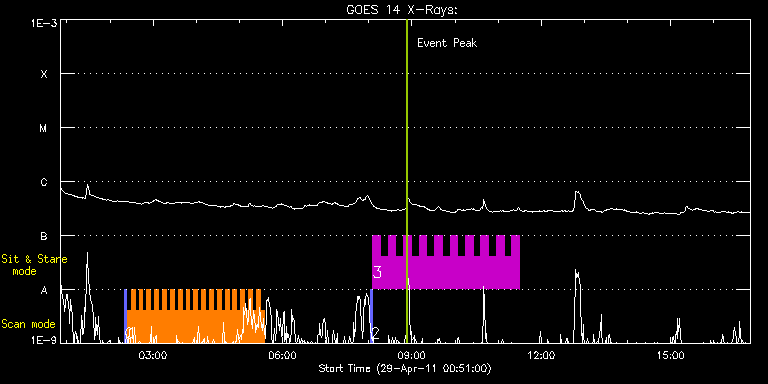This screenshot has height=384, width=768.
Task: Click the Start Time axis caption
Action: coord(405,368)
